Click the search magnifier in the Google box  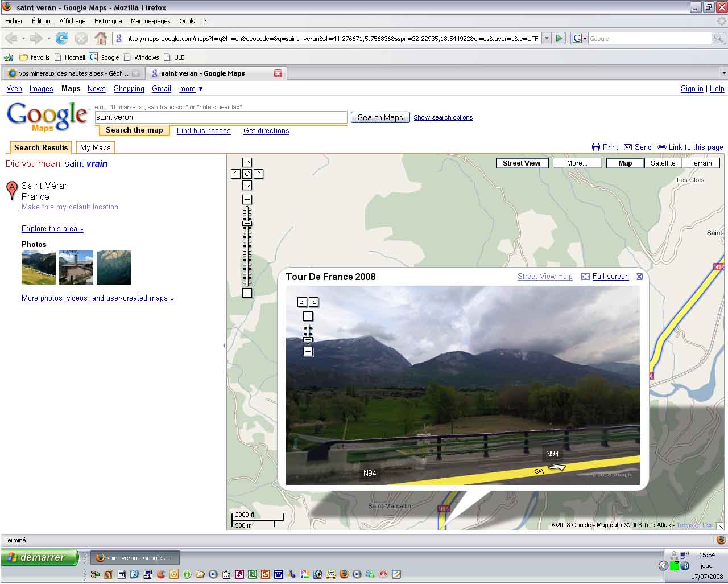tap(719, 38)
